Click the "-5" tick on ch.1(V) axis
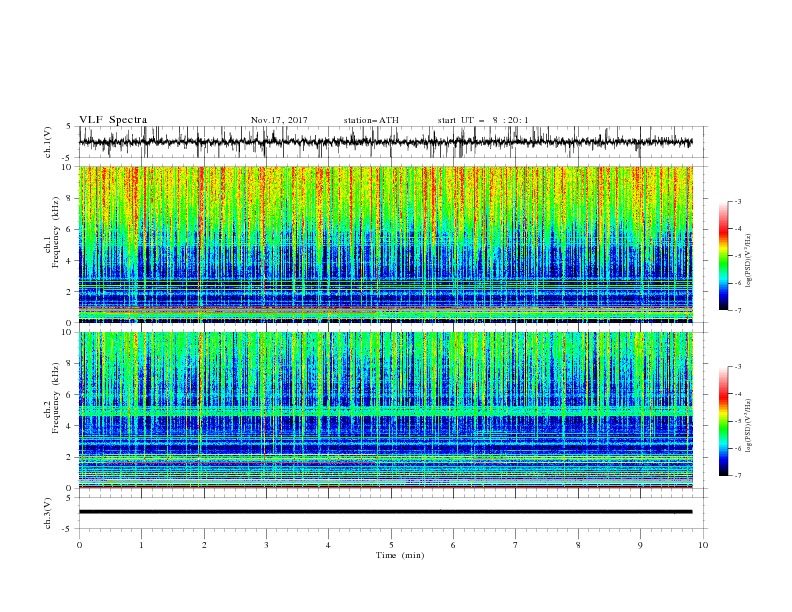This screenshot has width=792, height=612. [x=68, y=158]
